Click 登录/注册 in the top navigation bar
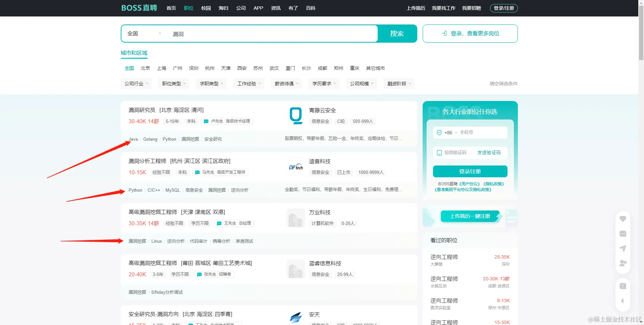Screen dimensions: 644x325 pos(504,8)
